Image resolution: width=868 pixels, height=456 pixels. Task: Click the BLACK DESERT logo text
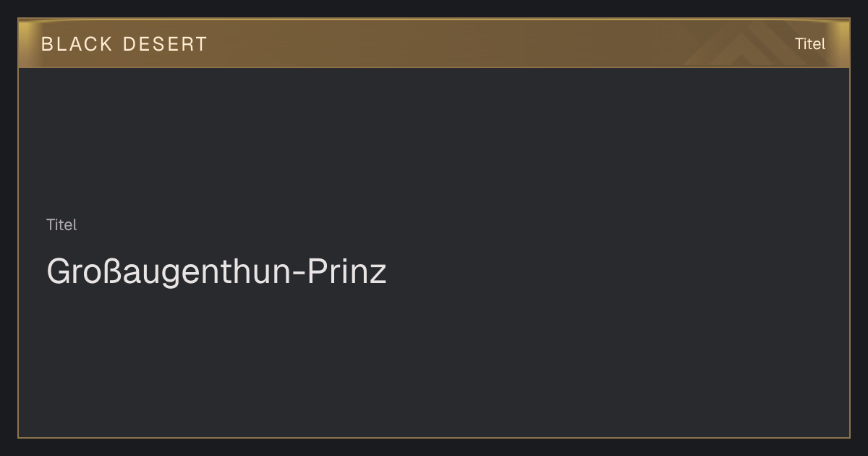pyautogui.click(x=124, y=44)
